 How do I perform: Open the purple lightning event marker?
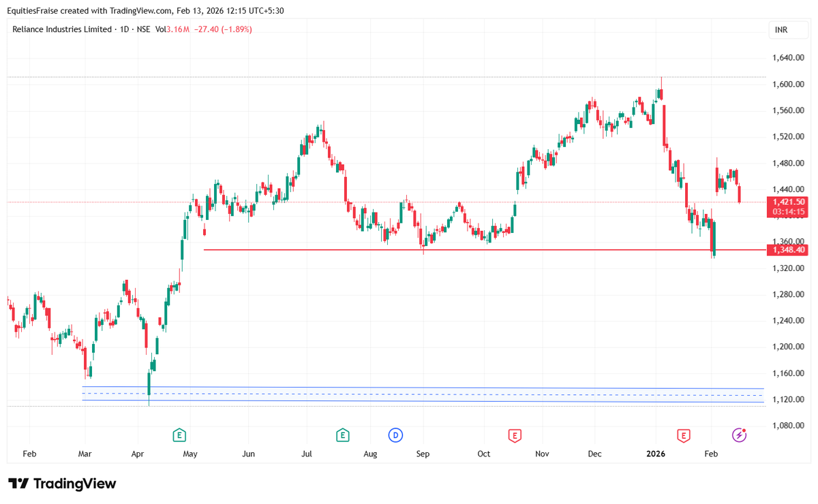pos(739,435)
